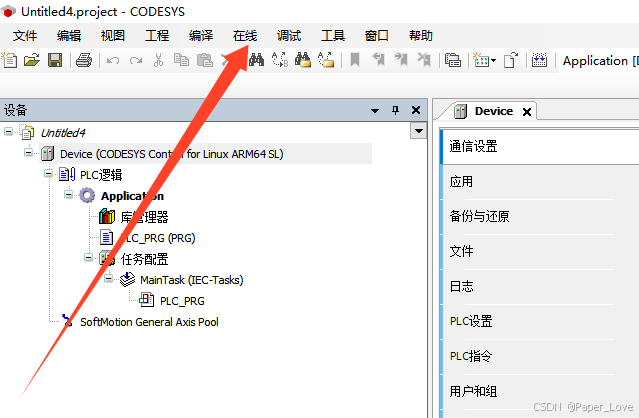Select MainTask (IEC-Tasks)
This screenshot has height=418, width=639.
tap(192, 280)
